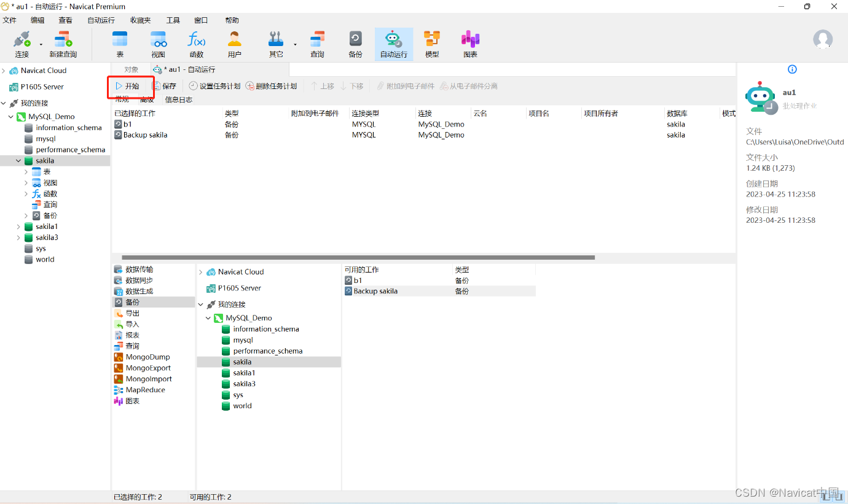
Task: Select the 函数 f(x) icon in main toolbar
Action: point(197,44)
